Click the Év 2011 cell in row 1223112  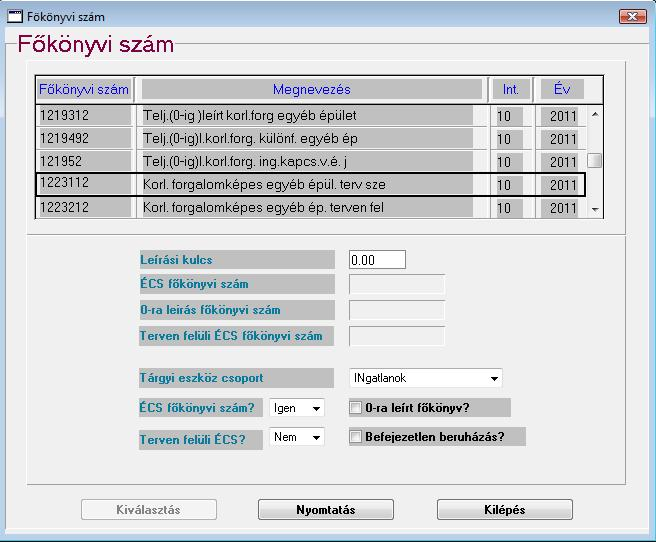[559, 185]
